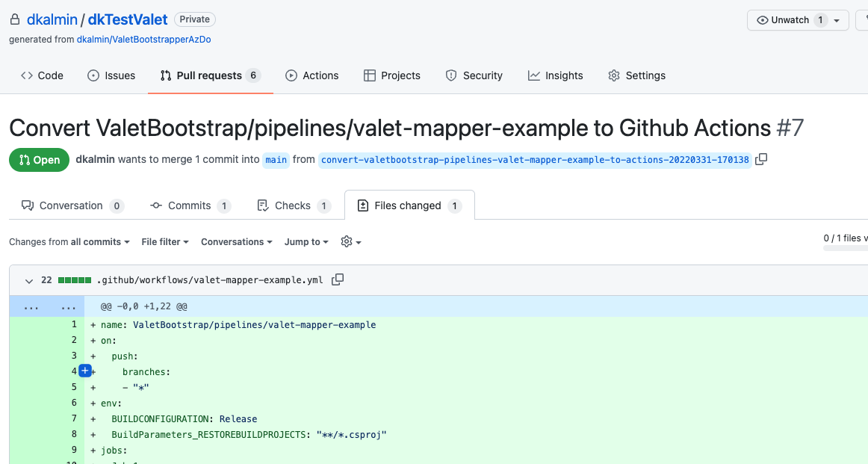Click diff line number 1
The width and height of the screenshot is (868, 464).
74,324
